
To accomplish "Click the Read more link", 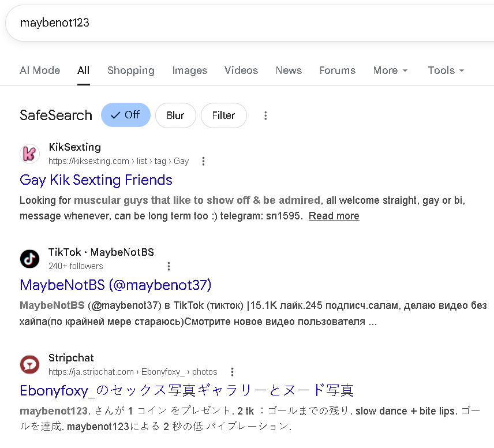I will coord(334,216).
